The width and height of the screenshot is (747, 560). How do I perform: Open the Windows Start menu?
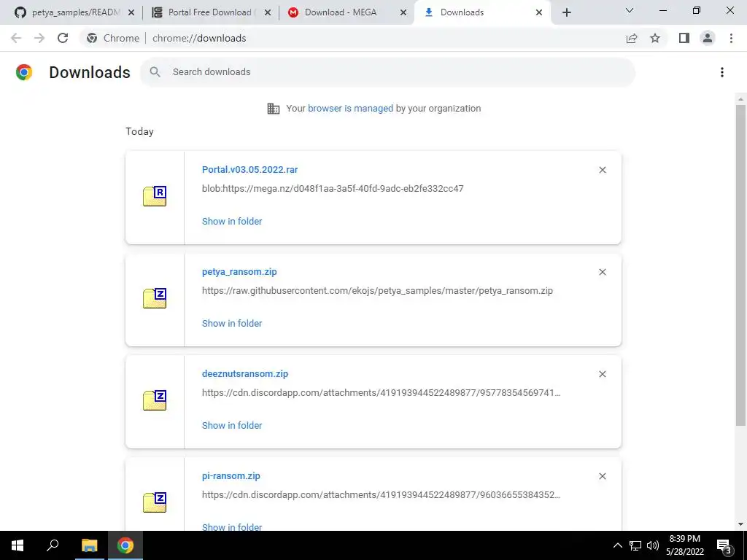pos(18,545)
